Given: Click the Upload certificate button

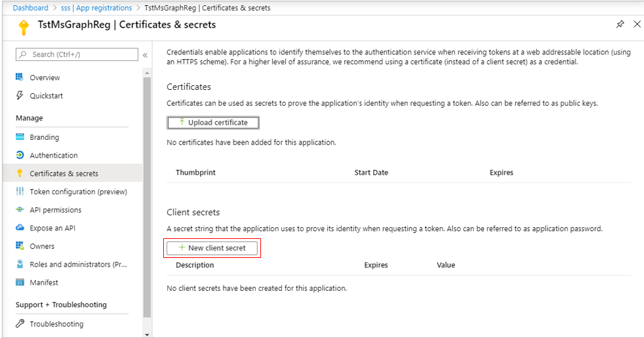Looking at the screenshot, I should [x=212, y=123].
